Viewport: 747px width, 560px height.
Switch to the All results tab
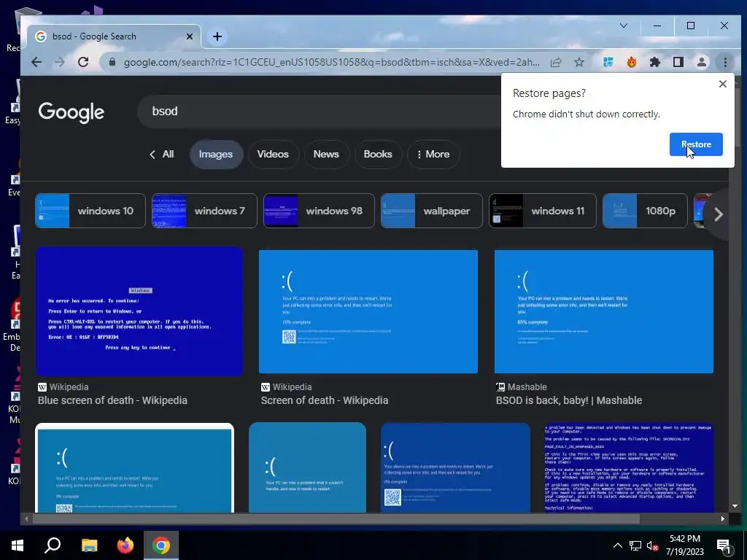[162, 155]
